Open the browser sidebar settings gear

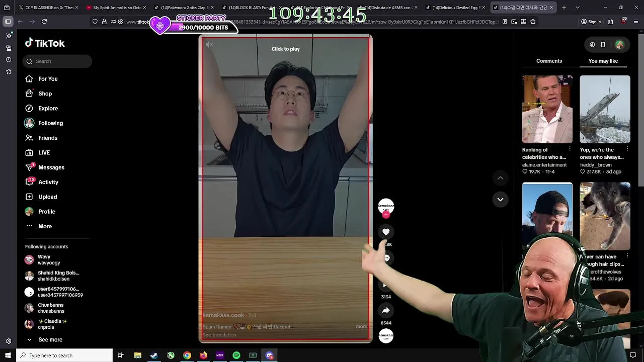point(9,341)
